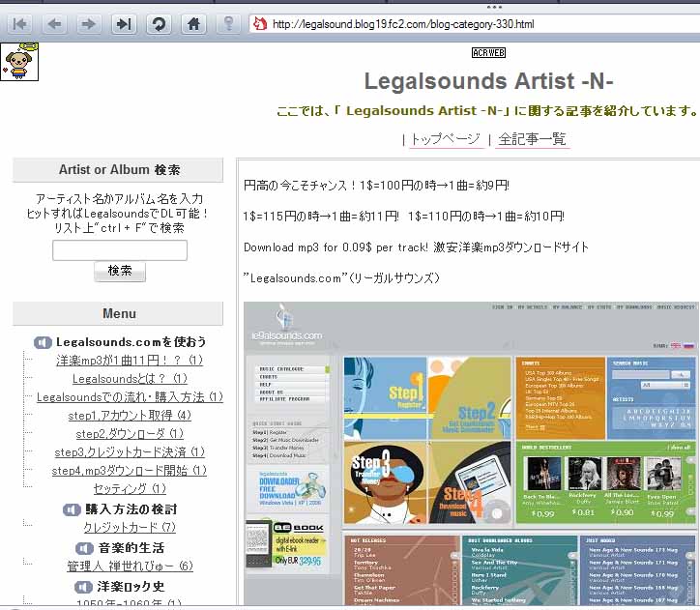Click the fast-forward toolbar icon
700x610 pixels.
click(x=124, y=23)
